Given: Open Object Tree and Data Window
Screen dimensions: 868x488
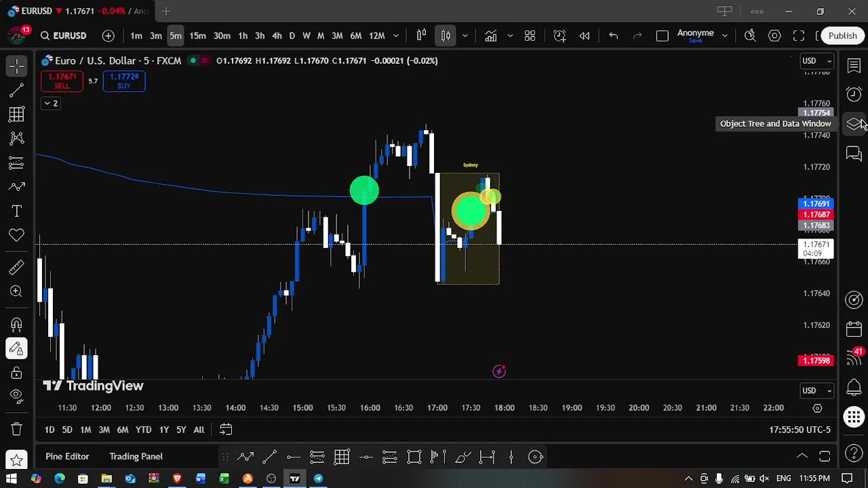Looking at the screenshot, I should point(854,124).
